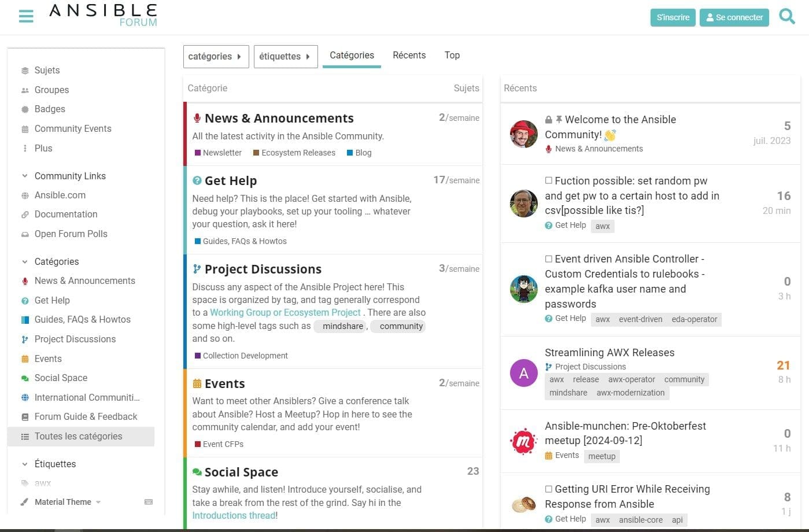The image size is (809, 532).
Task: Click the News & Announcements microphone icon
Action: point(197,118)
